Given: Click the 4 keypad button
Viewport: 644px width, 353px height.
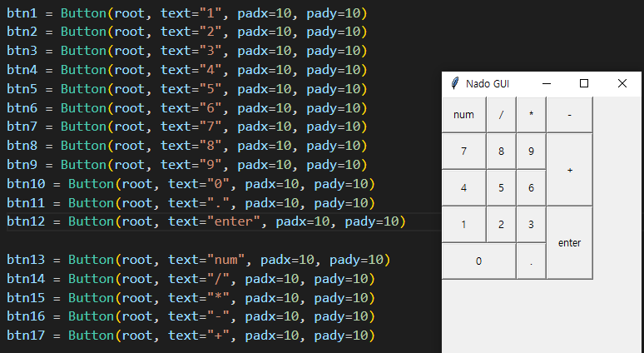Looking at the screenshot, I should coord(463,188).
